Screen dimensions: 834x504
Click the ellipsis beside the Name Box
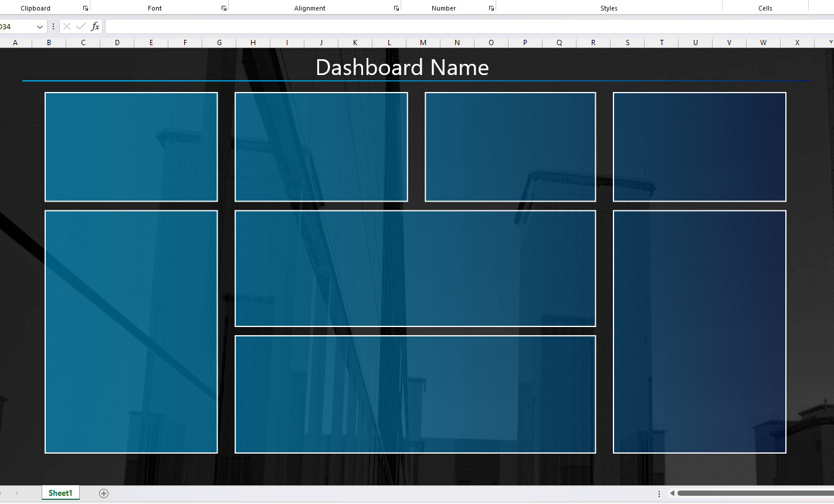tap(53, 26)
